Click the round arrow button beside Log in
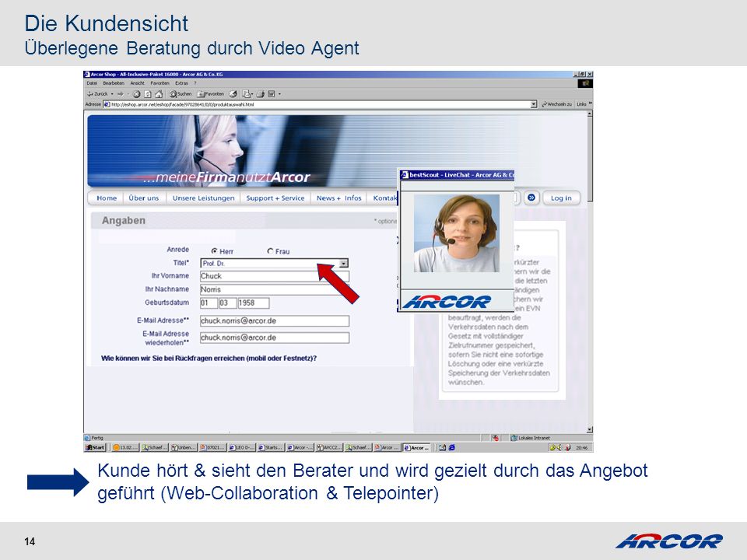 [x=531, y=198]
